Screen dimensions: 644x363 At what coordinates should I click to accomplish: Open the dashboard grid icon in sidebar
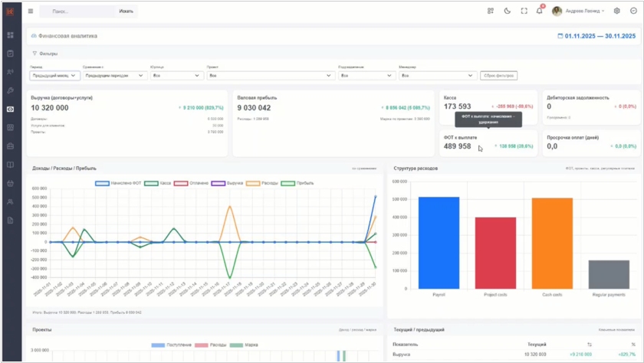click(10, 35)
